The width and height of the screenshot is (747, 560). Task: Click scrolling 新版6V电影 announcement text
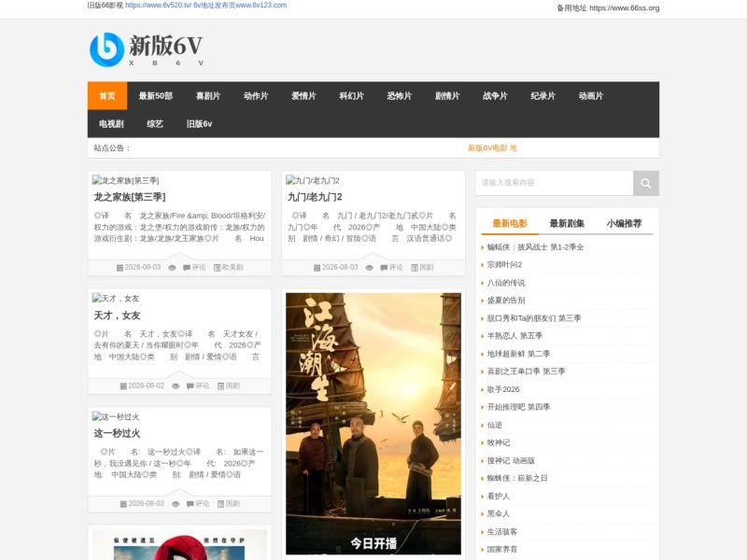click(x=492, y=148)
